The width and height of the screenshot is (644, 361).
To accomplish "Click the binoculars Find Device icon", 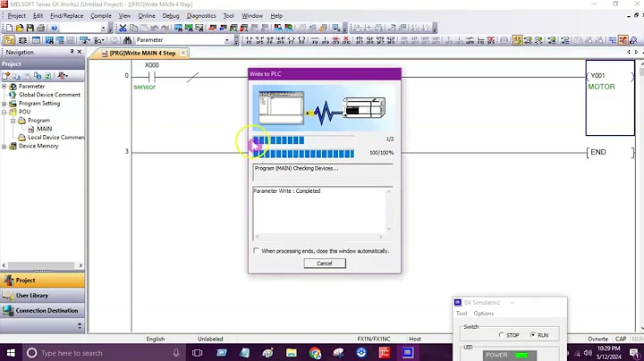I will pos(127,40).
